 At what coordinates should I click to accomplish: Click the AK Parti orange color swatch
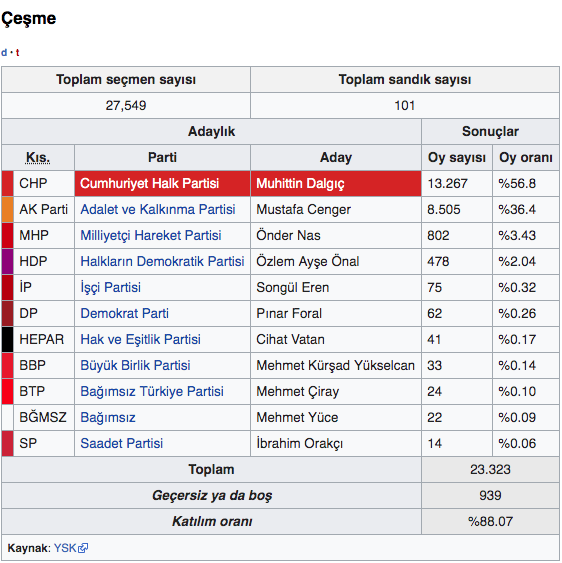pyautogui.click(x=8, y=209)
